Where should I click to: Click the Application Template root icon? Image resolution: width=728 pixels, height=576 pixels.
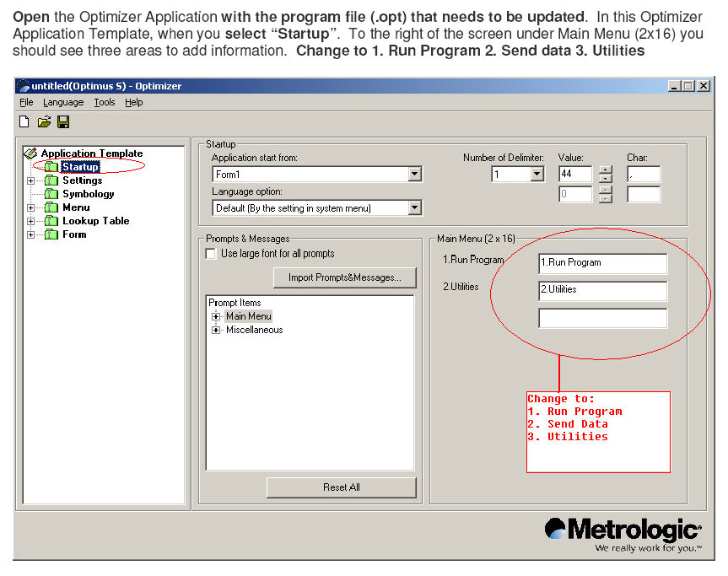click(31, 153)
